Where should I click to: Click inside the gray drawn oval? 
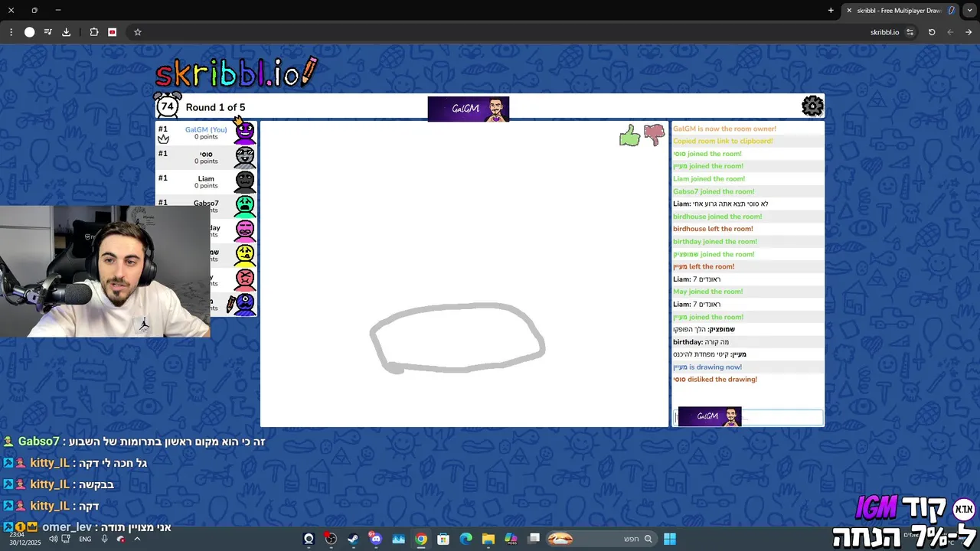pos(458,337)
